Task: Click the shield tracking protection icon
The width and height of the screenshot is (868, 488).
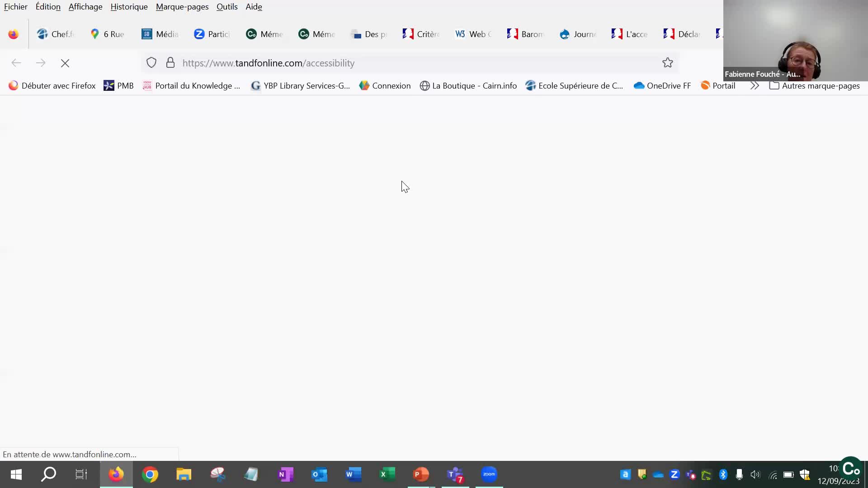Action: (151, 63)
